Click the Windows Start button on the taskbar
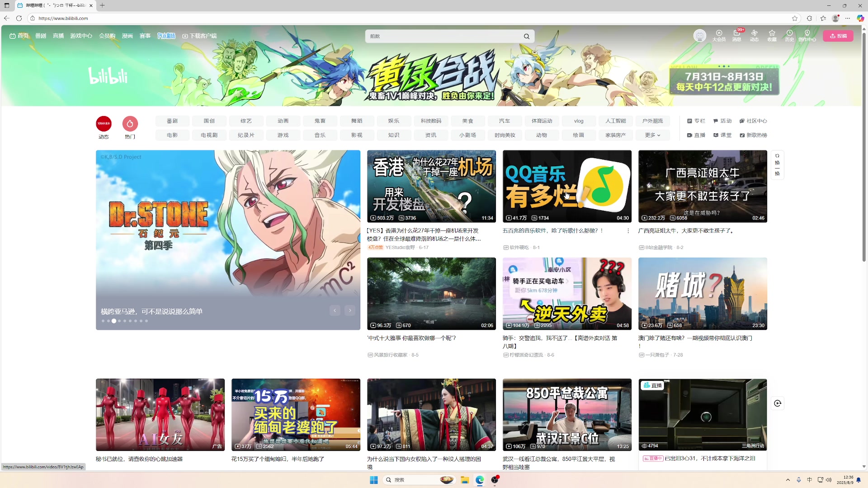868x488 pixels. click(x=373, y=480)
